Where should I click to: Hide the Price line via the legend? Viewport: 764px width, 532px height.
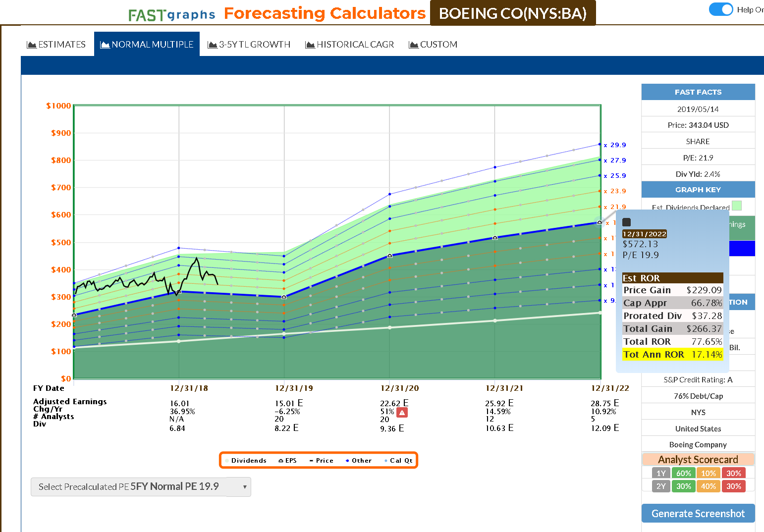tap(321, 461)
